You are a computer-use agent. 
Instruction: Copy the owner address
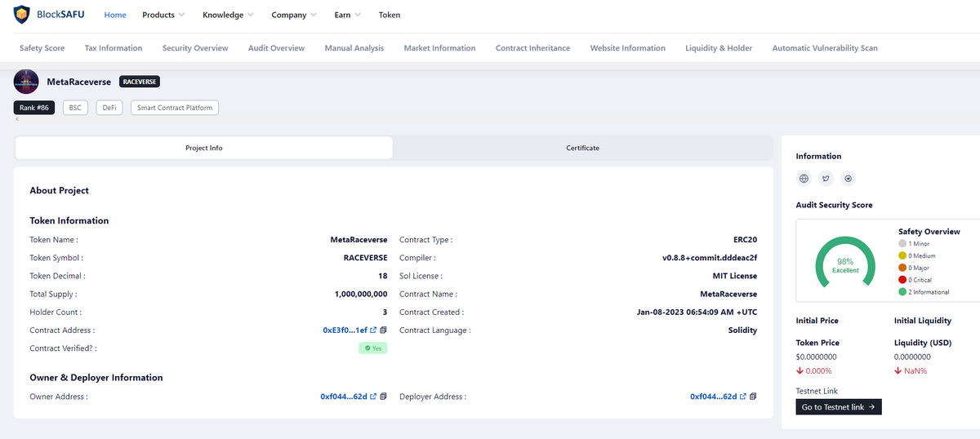tap(383, 397)
